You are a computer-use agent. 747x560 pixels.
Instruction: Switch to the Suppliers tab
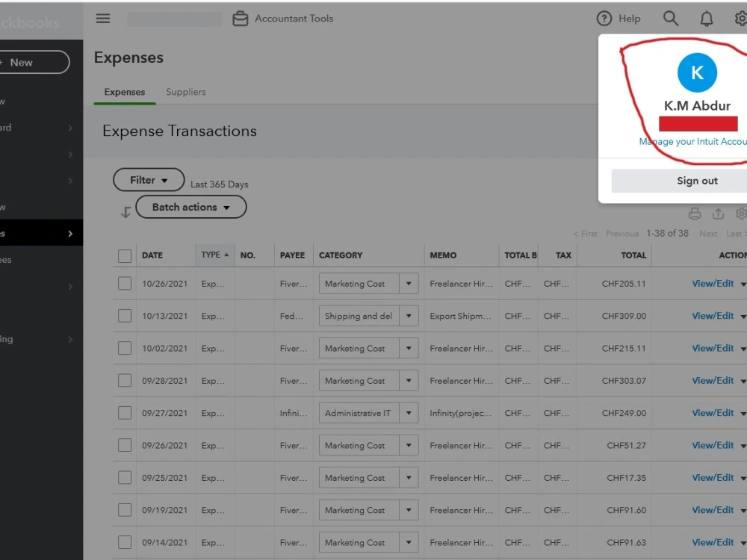click(186, 92)
